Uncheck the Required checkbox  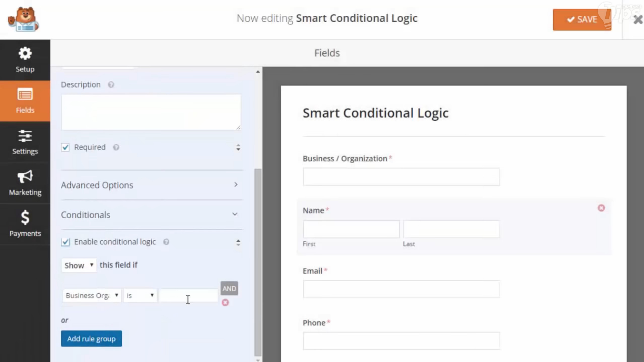point(65,147)
